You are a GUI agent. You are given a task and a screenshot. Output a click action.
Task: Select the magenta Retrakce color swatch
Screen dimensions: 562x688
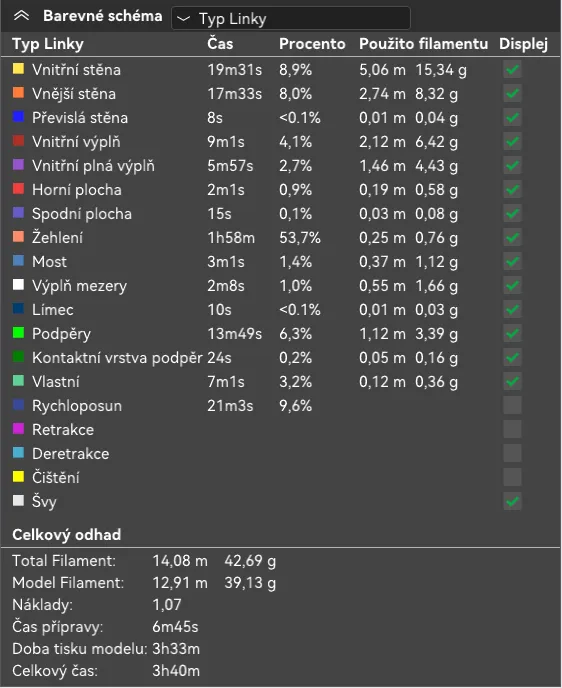coord(18,429)
